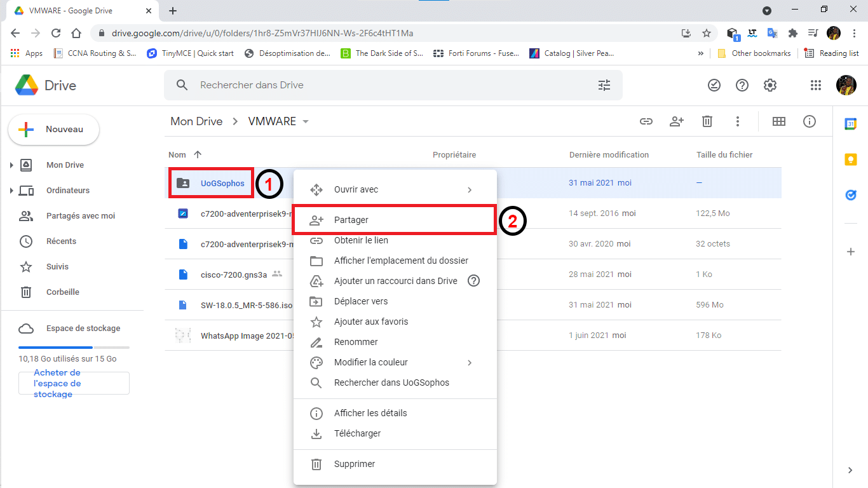Click the Google Drive logo
Screen dimensions: 868x488
pyautogui.click(x=27, y=85)
